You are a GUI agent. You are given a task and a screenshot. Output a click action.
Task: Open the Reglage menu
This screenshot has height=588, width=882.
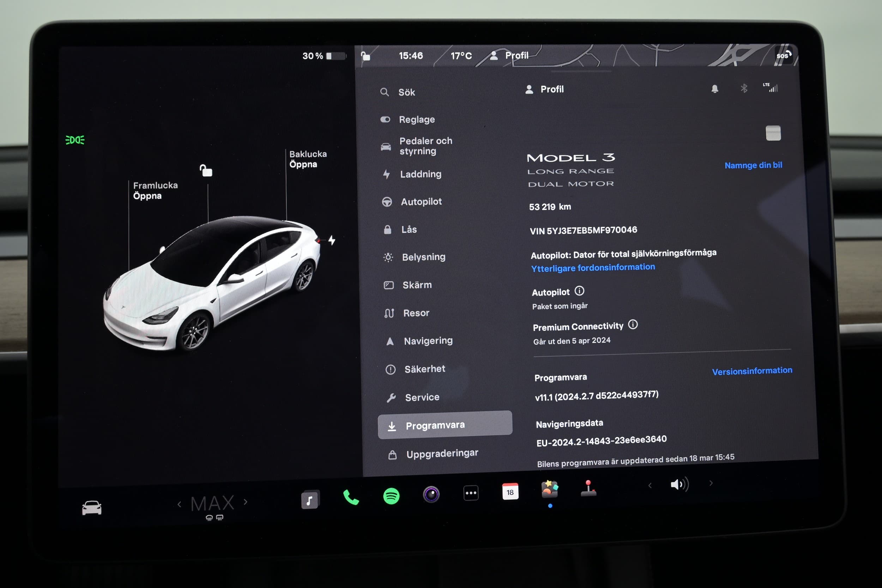[x=407, y=120]
